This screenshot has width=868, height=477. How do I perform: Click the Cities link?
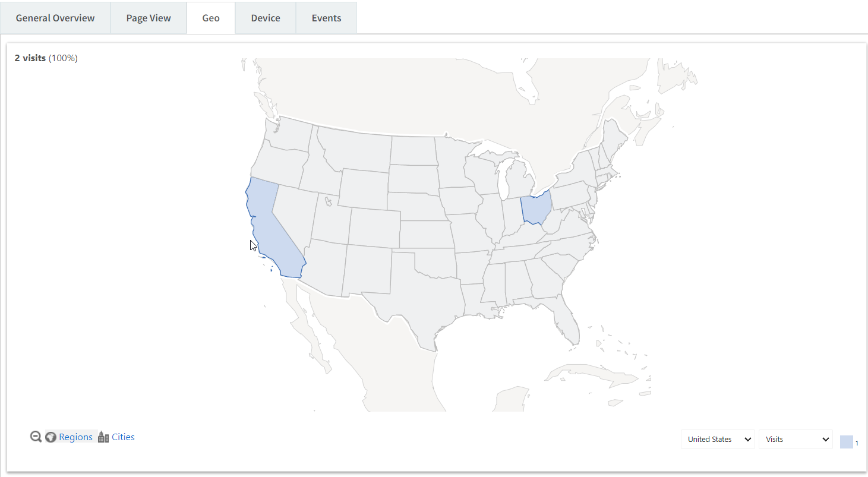click(x=124, y=437)
